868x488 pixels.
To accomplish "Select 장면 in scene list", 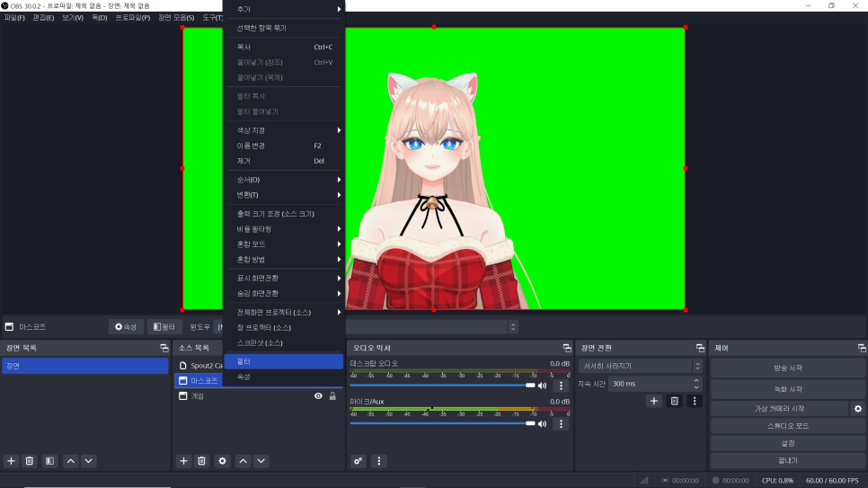I will [85, 366].
